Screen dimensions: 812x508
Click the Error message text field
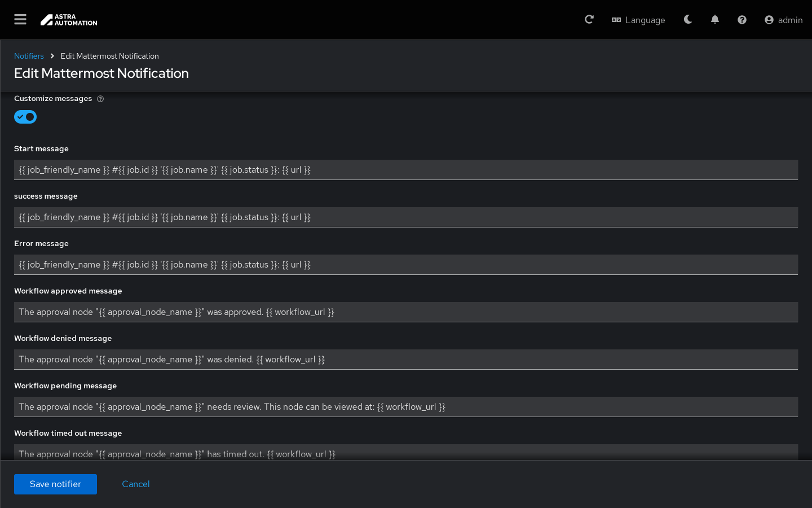click(406, 265)
